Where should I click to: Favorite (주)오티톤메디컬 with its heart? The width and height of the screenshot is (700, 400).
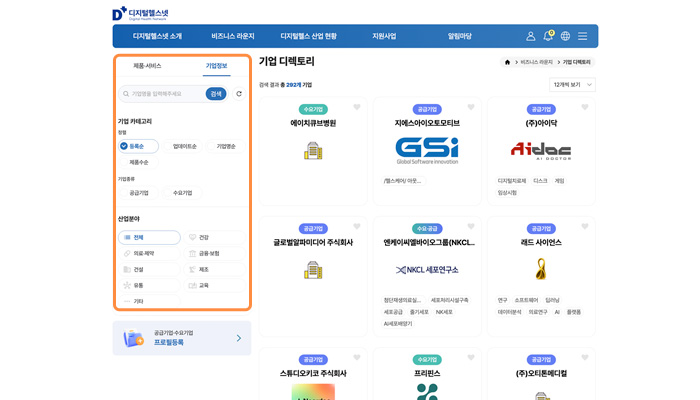585,357
